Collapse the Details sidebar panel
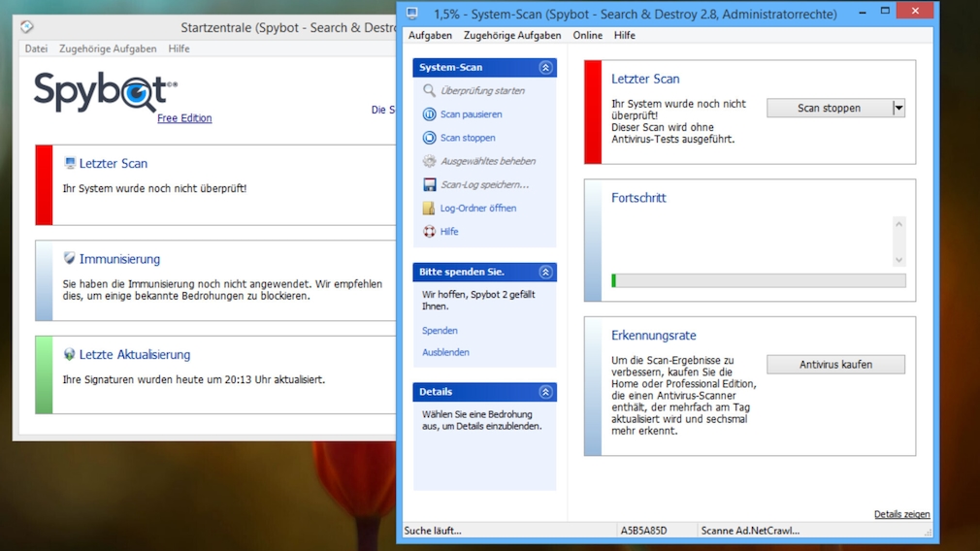The width and height of the screenshot is (980, 551). point(545,392)
